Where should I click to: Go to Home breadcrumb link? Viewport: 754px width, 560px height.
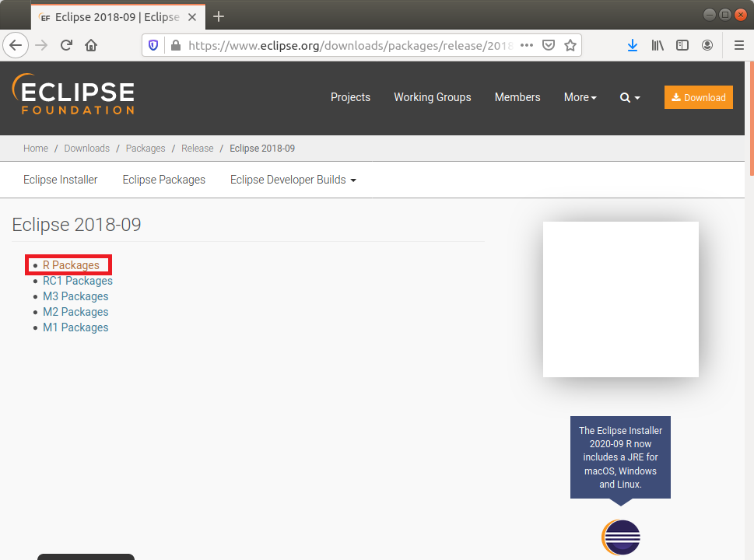(36, 149)
